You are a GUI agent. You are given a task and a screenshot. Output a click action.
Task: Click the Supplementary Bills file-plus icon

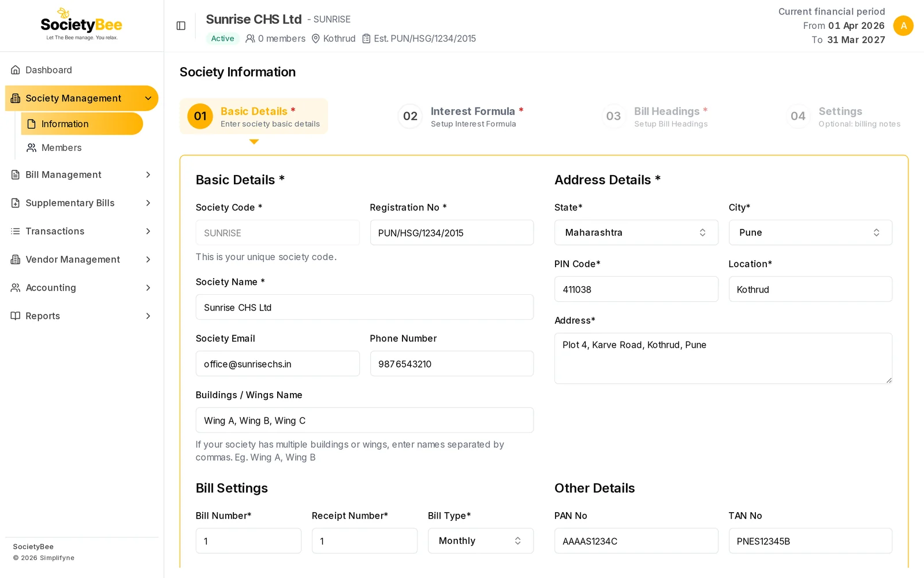(x=16, y=203)
